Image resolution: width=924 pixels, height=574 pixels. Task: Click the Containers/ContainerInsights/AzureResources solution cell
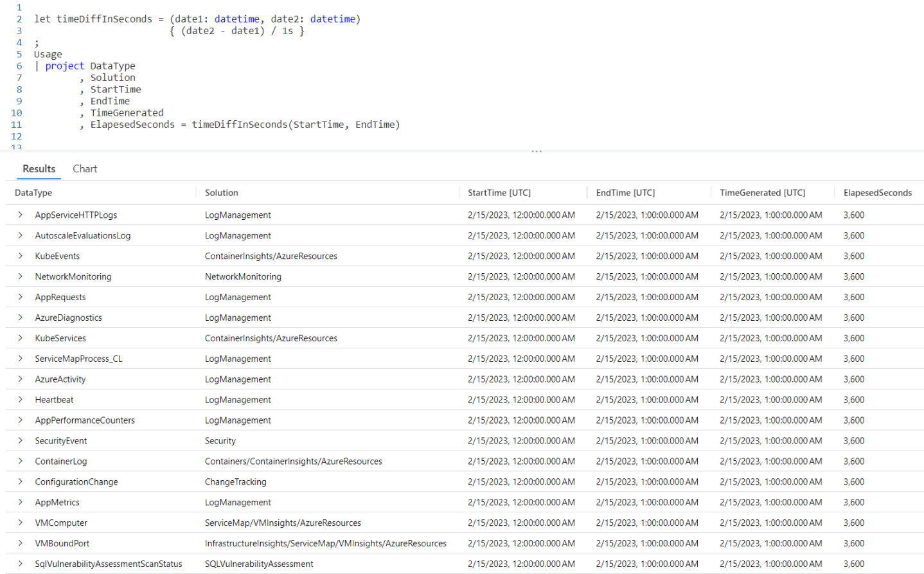click(x=294, y=462)
